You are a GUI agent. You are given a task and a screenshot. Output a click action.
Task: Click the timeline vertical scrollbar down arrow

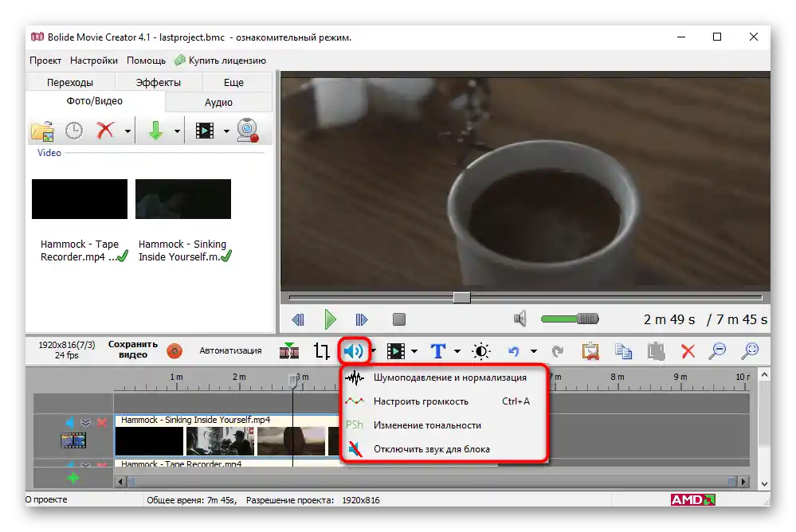coord(764,483)
